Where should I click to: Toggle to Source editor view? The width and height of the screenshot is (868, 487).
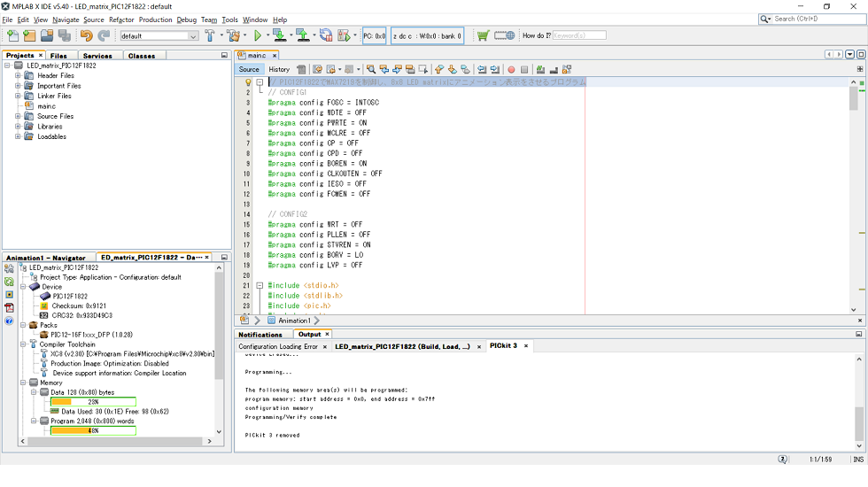[x=250, y=69]
